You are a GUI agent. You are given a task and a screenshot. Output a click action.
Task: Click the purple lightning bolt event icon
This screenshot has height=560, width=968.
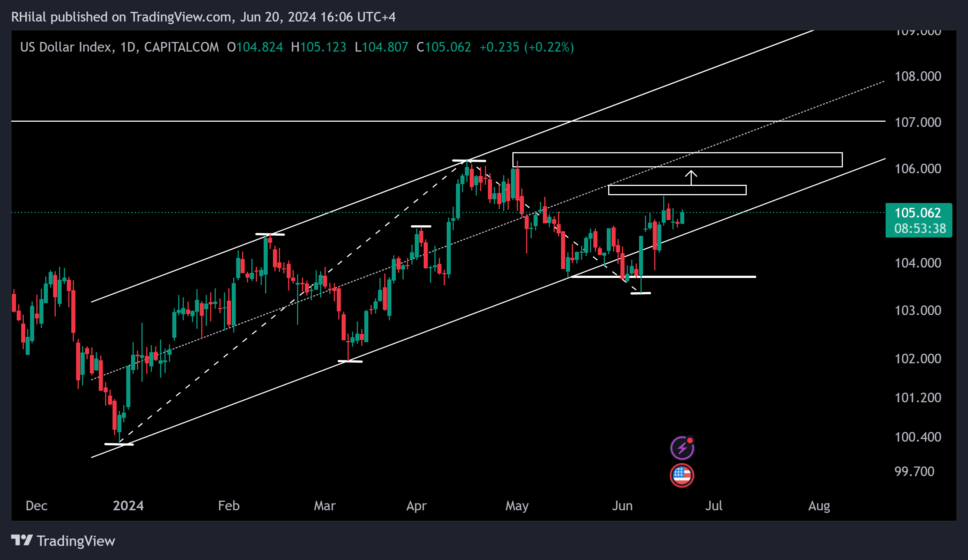click(x=682, y=448)
